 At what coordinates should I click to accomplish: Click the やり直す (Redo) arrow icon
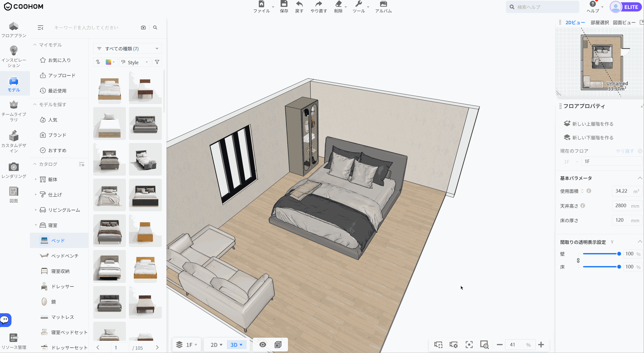(319, 4)
